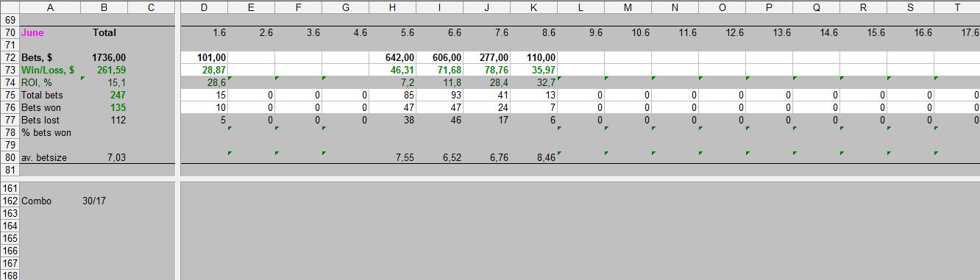The width and height of the screenshot is (980, 280).
Task: Select column header D
Action: [204, 7]
